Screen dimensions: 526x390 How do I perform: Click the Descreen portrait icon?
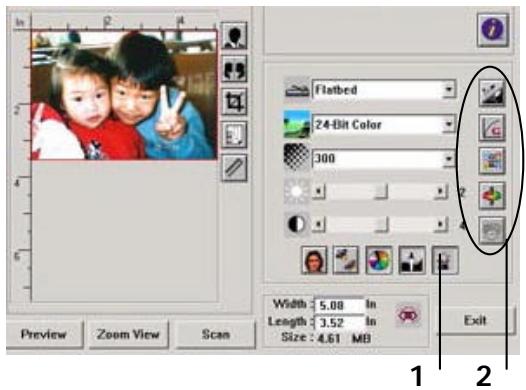point(314,260)
